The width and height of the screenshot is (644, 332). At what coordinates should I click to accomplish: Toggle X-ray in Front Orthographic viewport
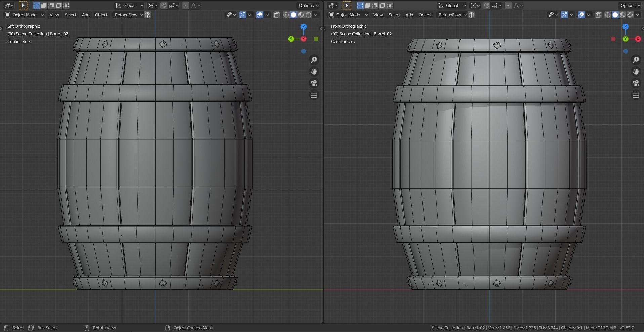click(598, 15)
